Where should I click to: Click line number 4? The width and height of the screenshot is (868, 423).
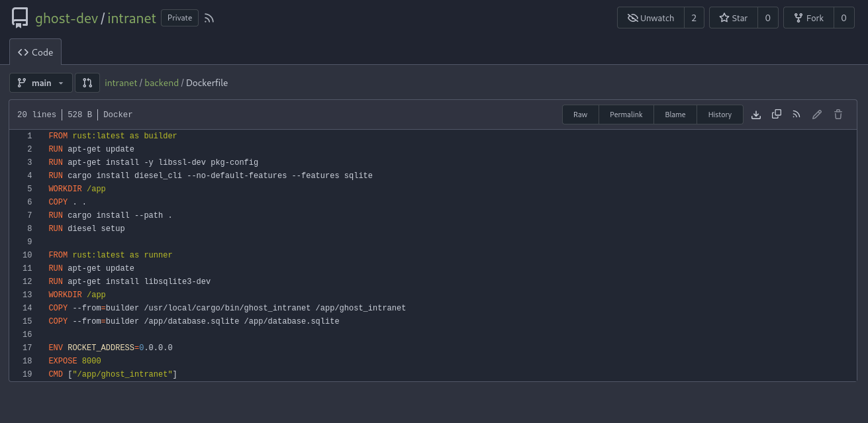pyautogui.click(x=29, y=175)
